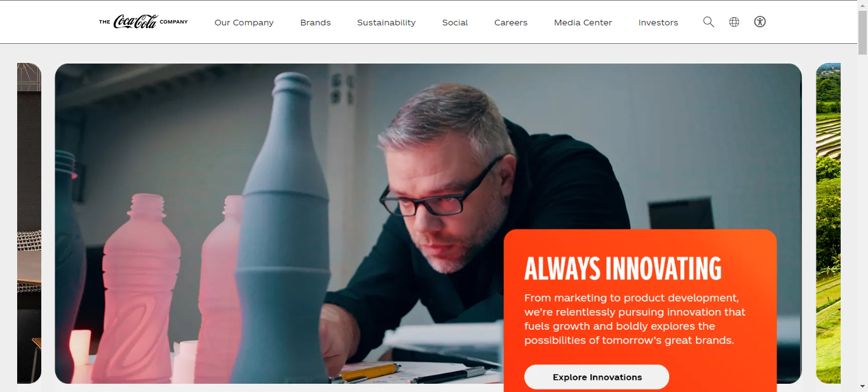Click the scrollbar up arrow
The image size is (868, 392).
coord(862,5)
